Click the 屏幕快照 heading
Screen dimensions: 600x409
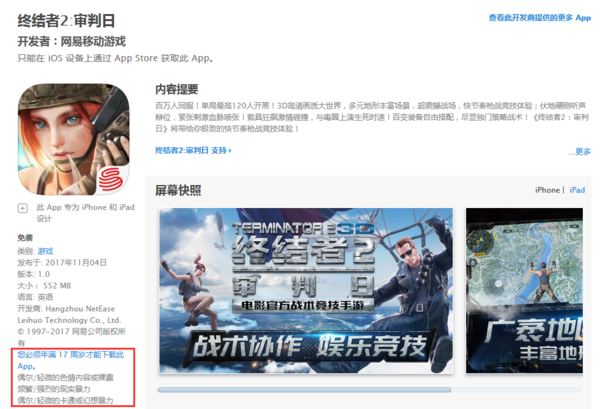pyautogui.click(x=178, y=190)
